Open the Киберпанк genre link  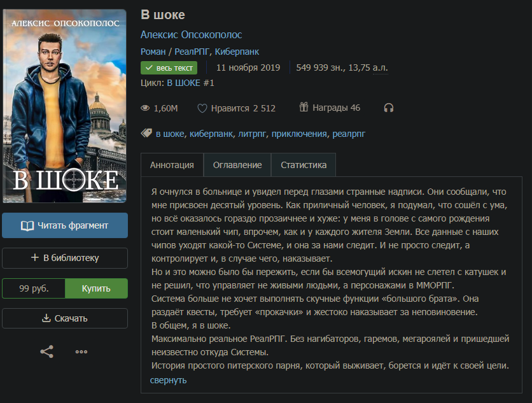pos(237,52)
